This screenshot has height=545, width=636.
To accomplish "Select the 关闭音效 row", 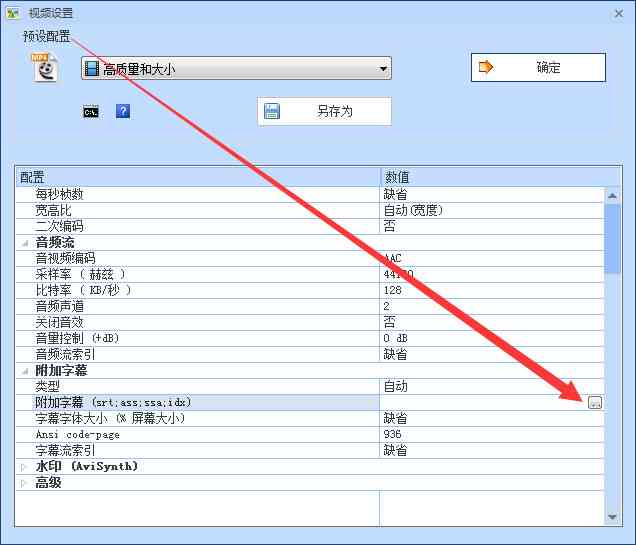I will click(310, 322).
